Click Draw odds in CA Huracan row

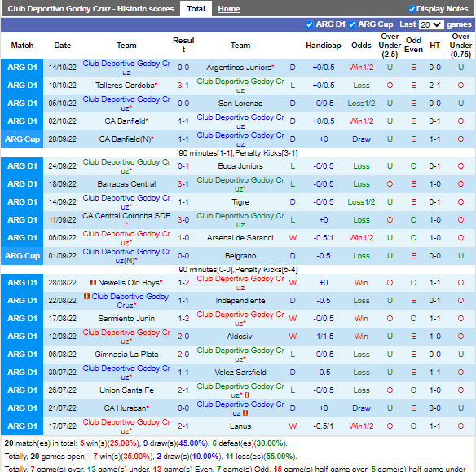click(361, 408)
